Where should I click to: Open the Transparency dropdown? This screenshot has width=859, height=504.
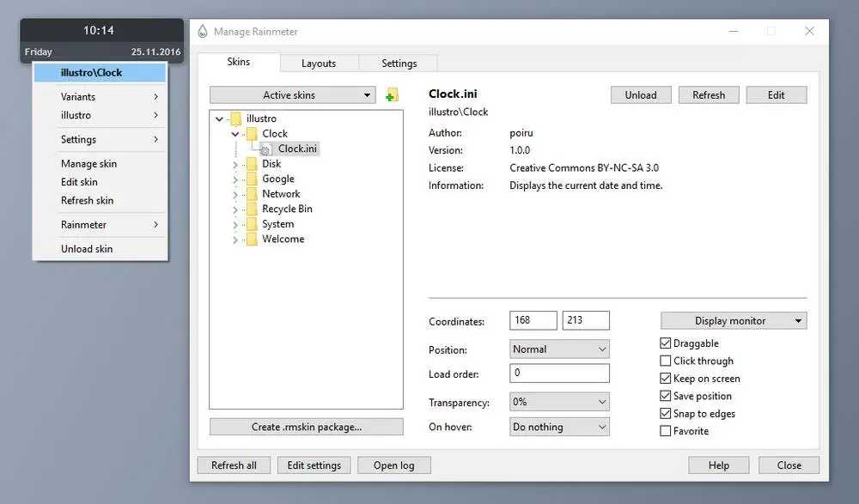coord(559,402)
